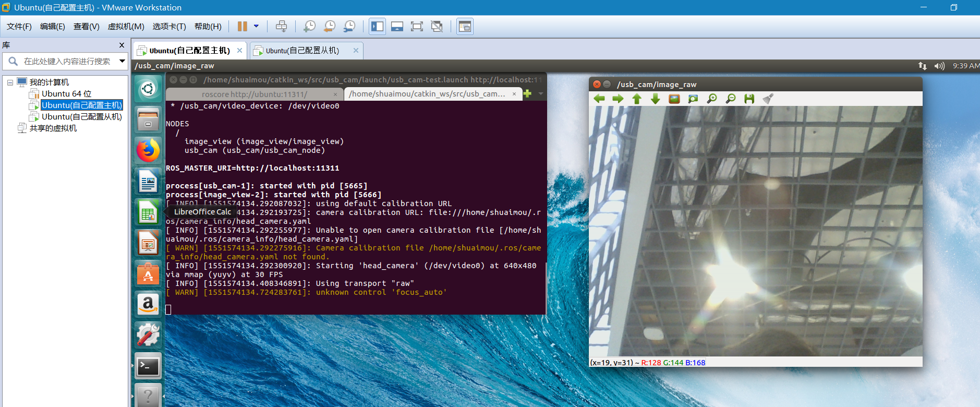The image size is (980, 407).
Task: Close the usb_cam launch terminal tab
Action: pyautogui.click(x=514, y=94)
